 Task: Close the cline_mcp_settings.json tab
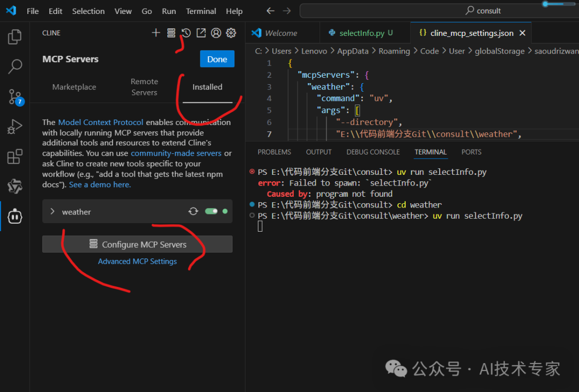pyautogui.click(x=523, y=33)
